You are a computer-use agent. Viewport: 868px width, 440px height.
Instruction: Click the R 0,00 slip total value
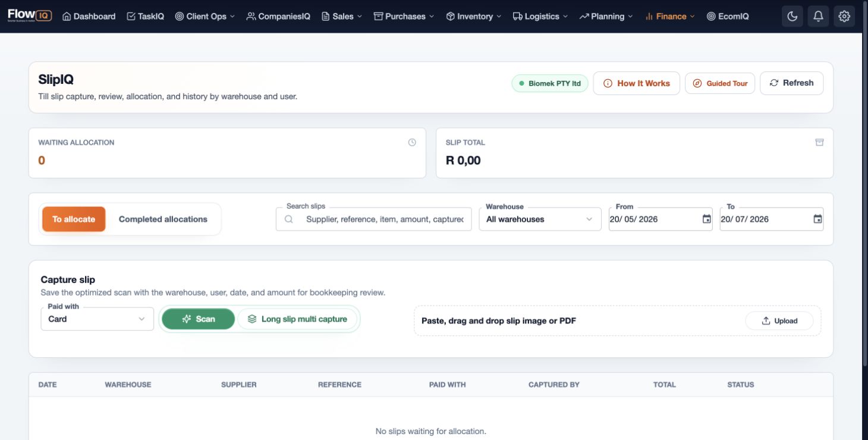(x=463, y=160)
